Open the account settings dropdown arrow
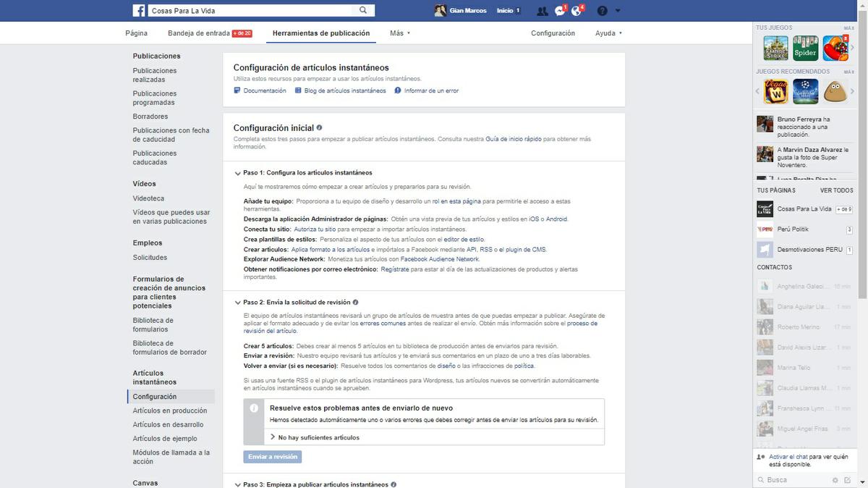This screenshot has height=488, width=868. (x=618, y=10)
